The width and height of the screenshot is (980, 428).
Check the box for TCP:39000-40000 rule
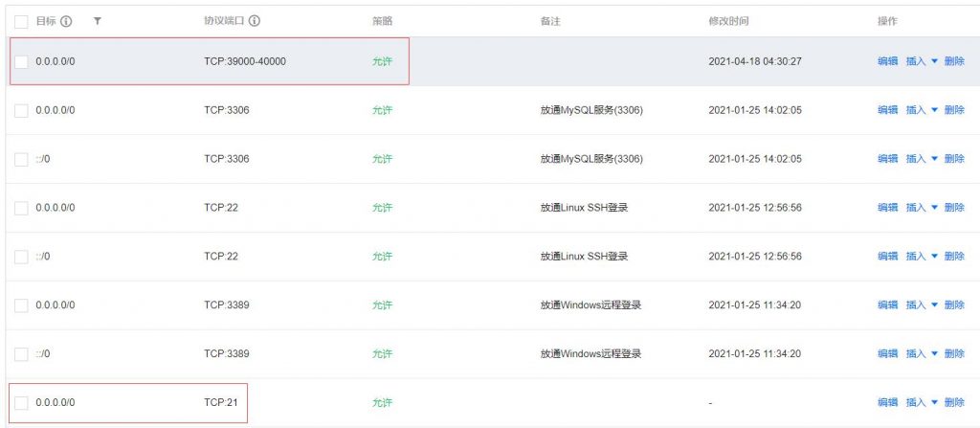coord(21,61)
